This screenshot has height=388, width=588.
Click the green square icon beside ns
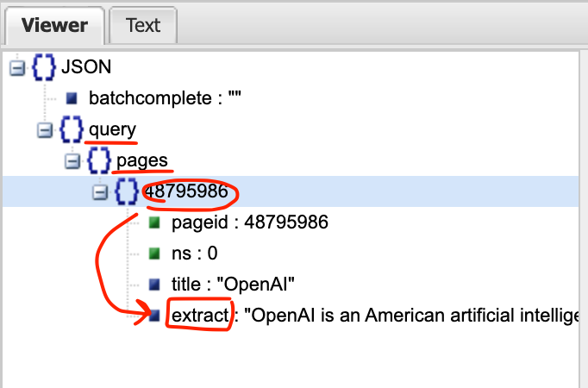coord(154,253)
